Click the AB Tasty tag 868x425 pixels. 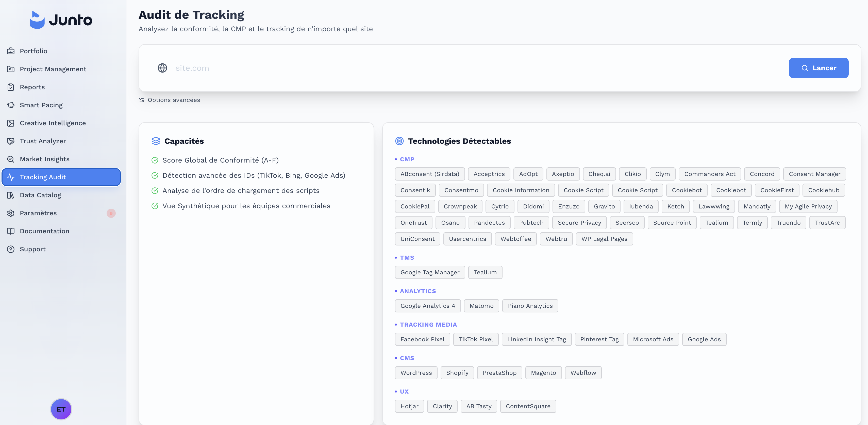(x=478, y=406)
